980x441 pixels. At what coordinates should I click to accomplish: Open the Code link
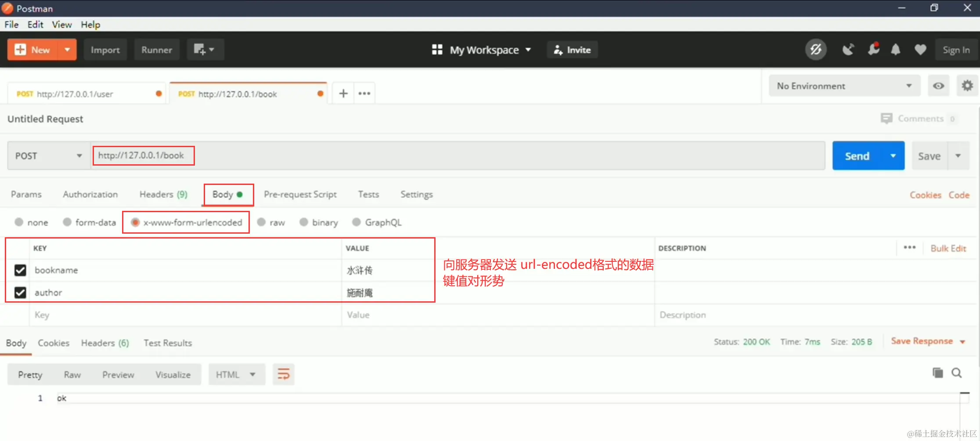click(x=959, y=195)
